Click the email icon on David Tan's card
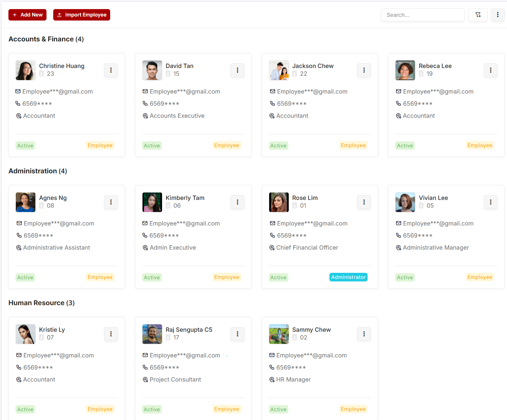The height and width of the screenshot is (420, 507). point(145,91)
